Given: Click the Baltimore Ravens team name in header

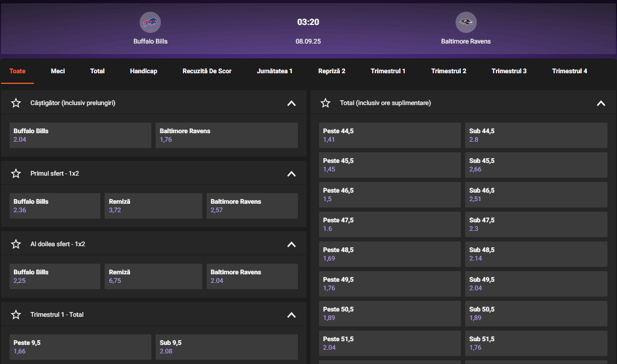Looking at the screenshot, I should point(466,41).
